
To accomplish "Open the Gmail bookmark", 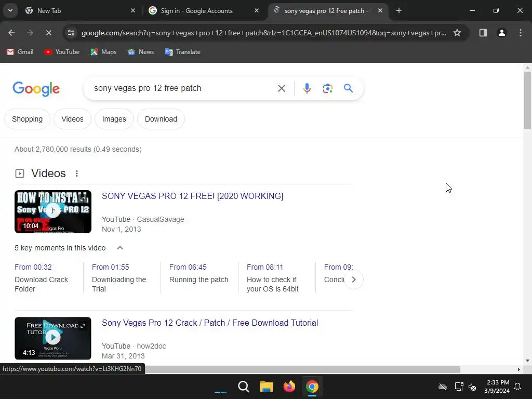I will coord(20,52).
